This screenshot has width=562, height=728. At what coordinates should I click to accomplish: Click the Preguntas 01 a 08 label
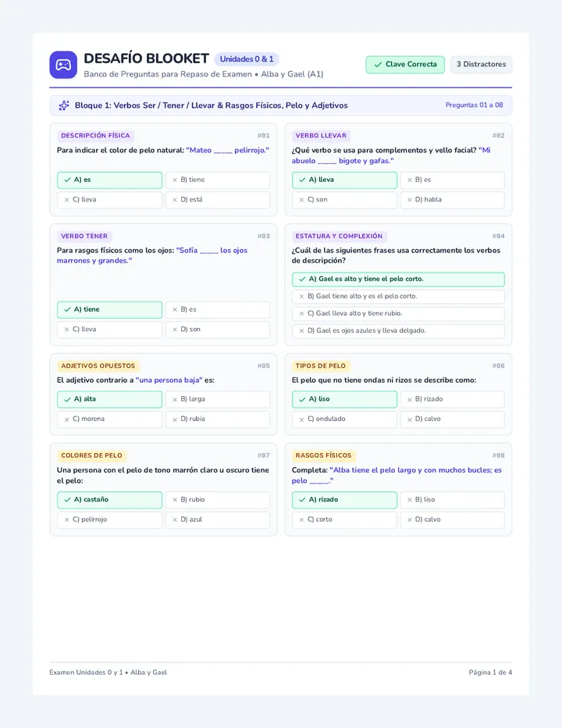(x=475, y=105)
